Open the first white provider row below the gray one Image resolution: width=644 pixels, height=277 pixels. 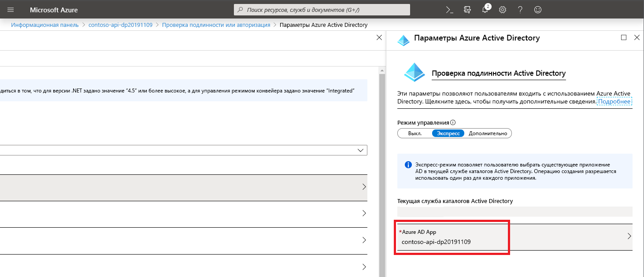(184, 214)
